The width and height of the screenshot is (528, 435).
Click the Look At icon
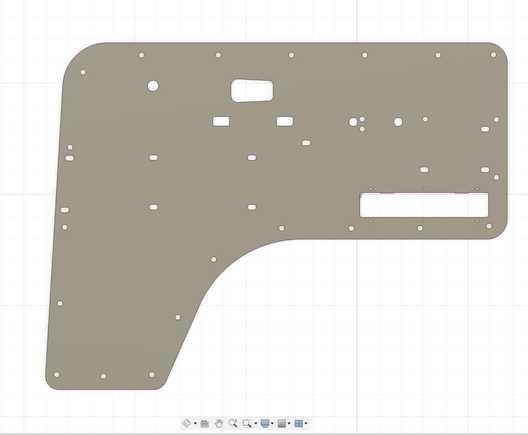(x=204, y=423)
